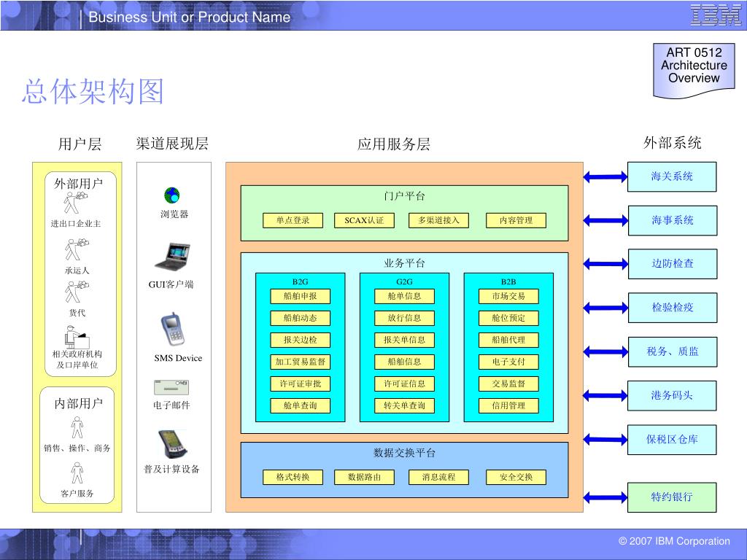Screen dimensions: 747x560
Task: Select the 电子邮件 envelope icon
Action: pos(171,387)
